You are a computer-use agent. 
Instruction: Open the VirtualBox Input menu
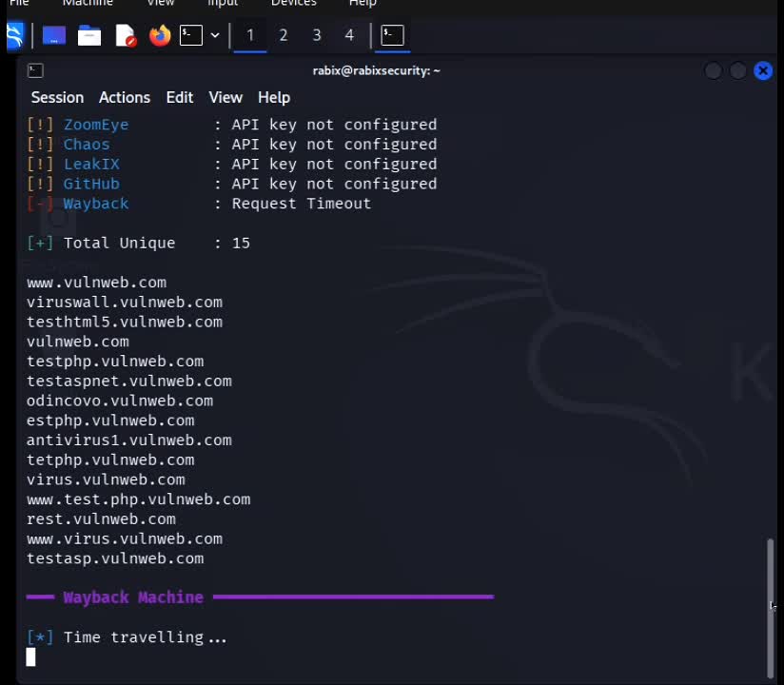point(223,3)
